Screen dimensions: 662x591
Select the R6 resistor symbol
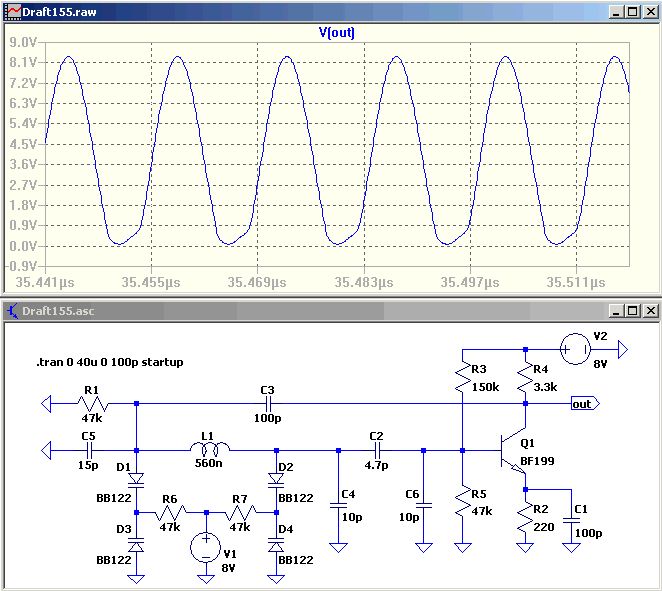coord(171,512)
